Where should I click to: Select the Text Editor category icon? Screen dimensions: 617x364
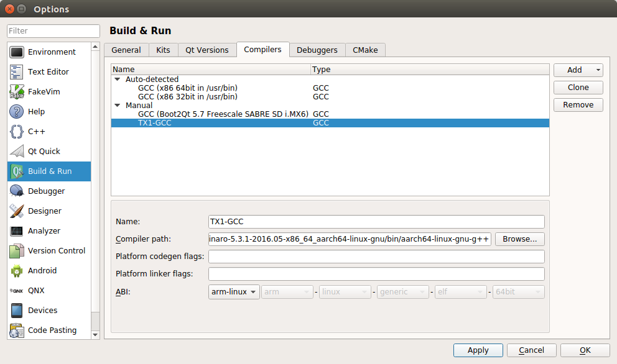17,72
